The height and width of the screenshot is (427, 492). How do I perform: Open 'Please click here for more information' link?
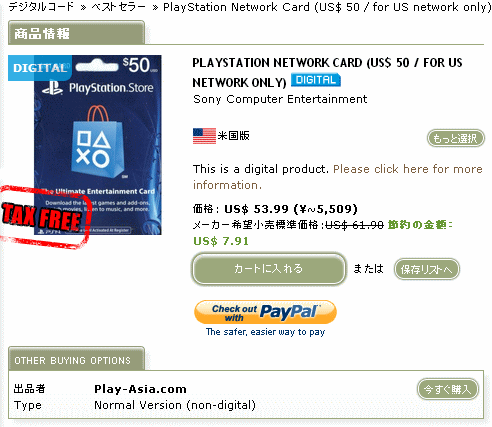pyautogui.click(x=338, y=177)
